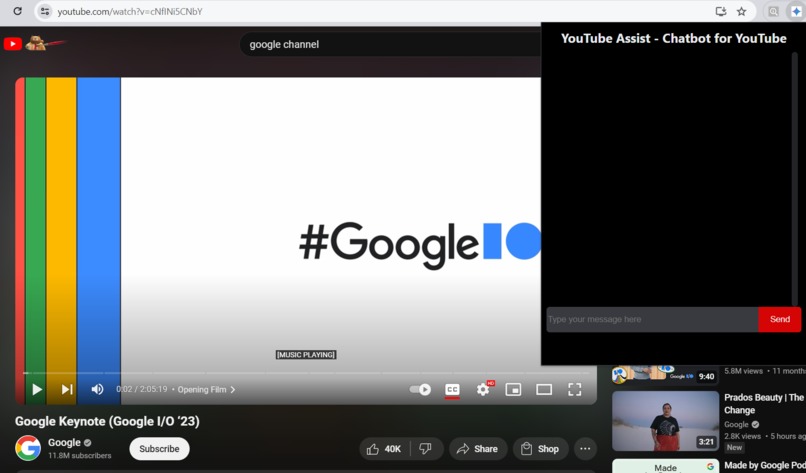Open the 'Made by Google Pod' video title
The width and height of the screenshot is (806, 473).
pos(764,465)
